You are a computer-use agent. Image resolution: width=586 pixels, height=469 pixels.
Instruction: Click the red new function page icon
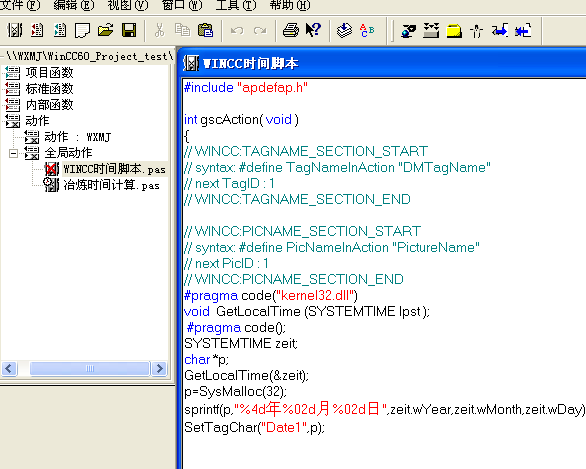37,30
